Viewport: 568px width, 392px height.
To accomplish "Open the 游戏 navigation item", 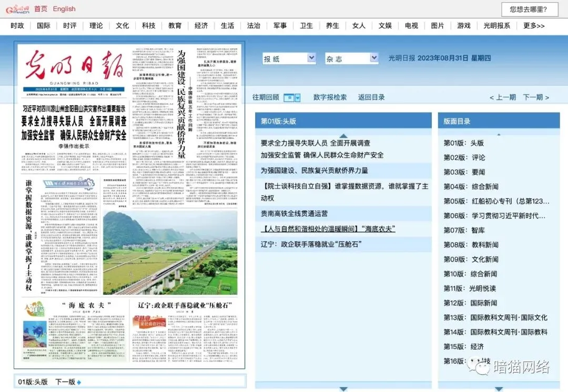I will 464,26.
